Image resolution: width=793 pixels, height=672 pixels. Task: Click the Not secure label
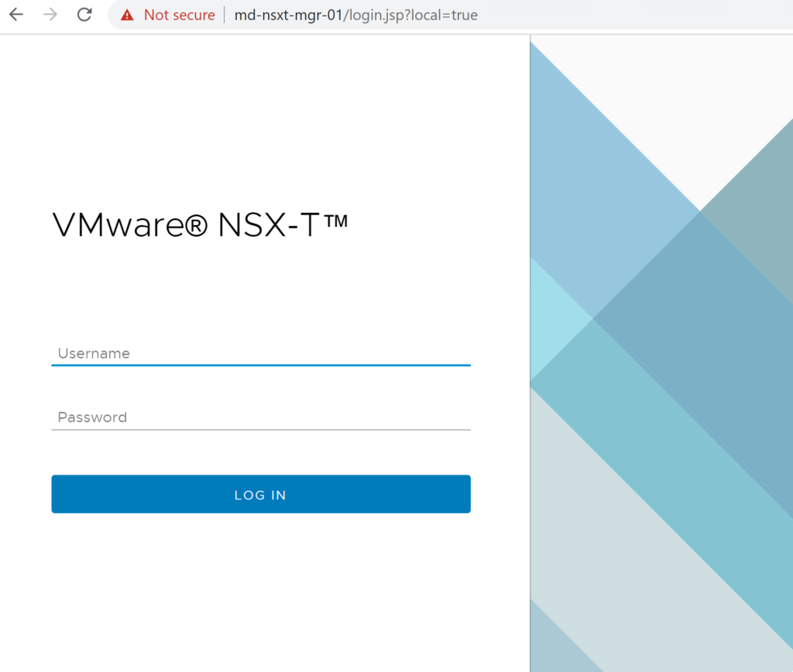179,15
